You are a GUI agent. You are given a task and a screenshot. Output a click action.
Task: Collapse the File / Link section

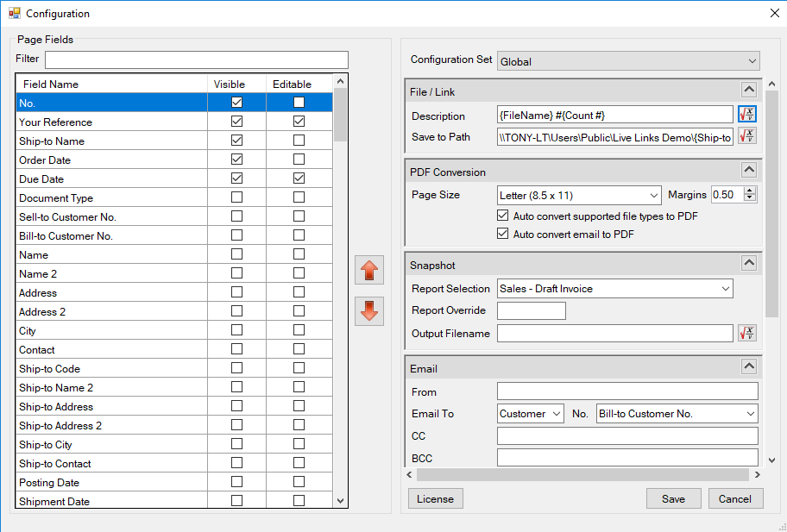tap(749, 90)
